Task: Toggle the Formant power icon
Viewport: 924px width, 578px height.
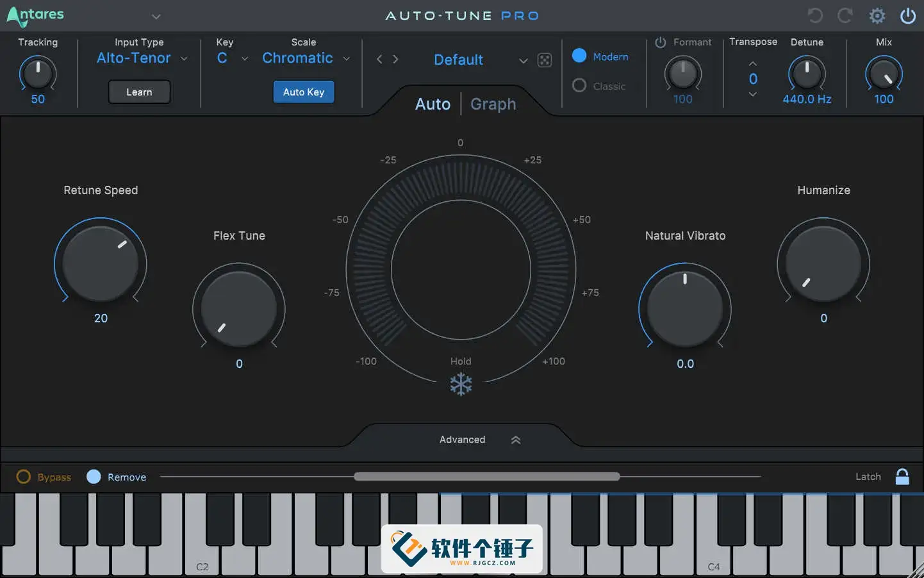Action: tap(661, 42)
